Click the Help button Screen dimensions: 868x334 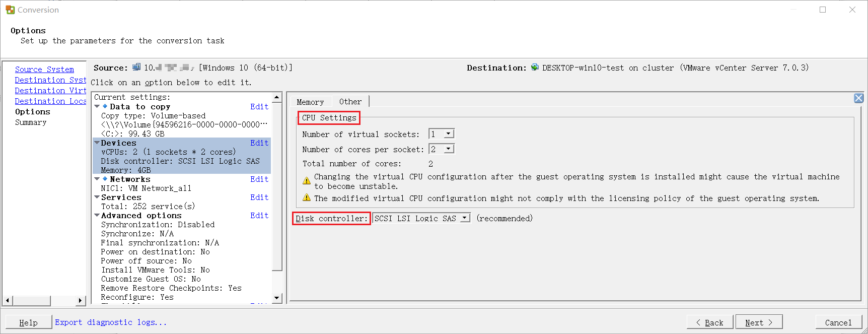pyautogui.click(x=29, y=322)
